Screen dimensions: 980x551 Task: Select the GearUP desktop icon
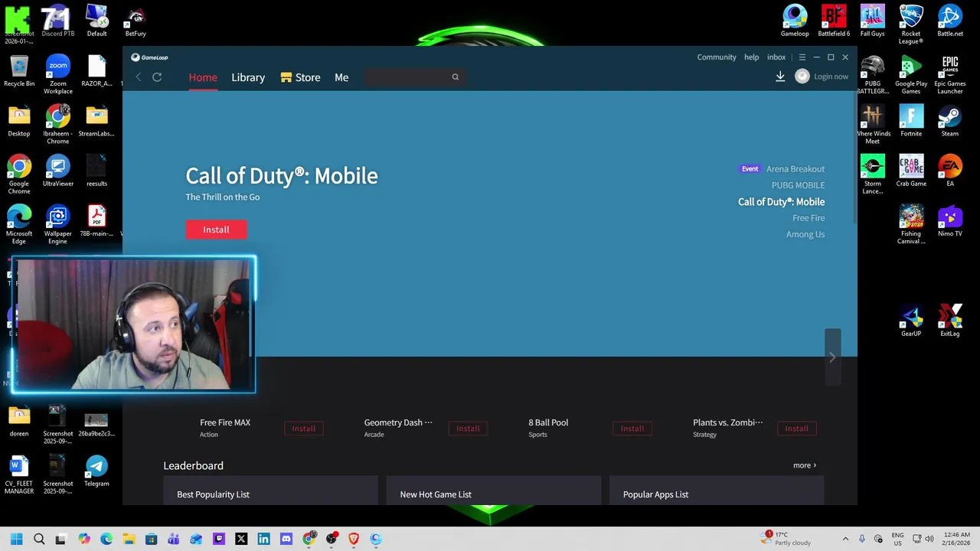coord(911,321)
